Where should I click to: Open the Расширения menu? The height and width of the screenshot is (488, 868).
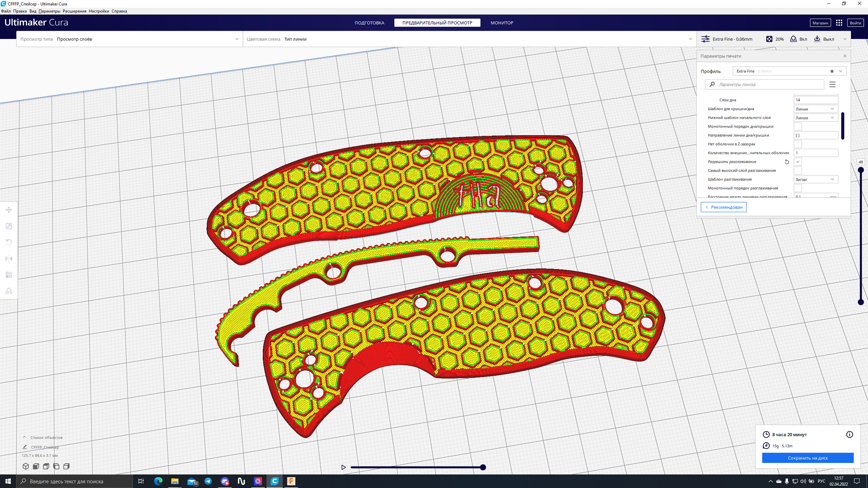75,11
